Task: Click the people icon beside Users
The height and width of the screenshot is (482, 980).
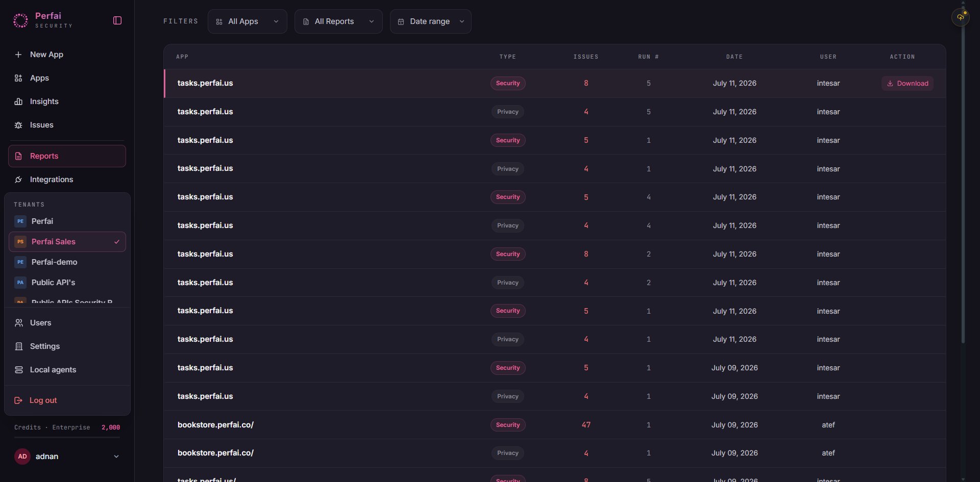Action: pyautogui.click(x=19, y=323)
